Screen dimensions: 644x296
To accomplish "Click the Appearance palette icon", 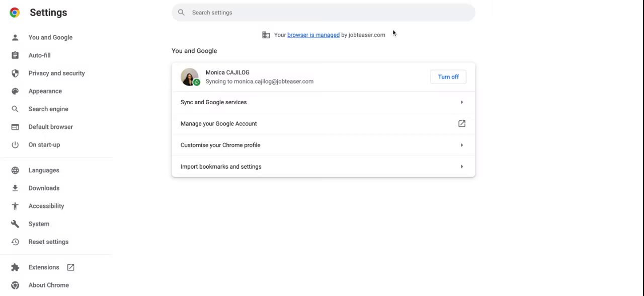I will (x=15, y=91).
